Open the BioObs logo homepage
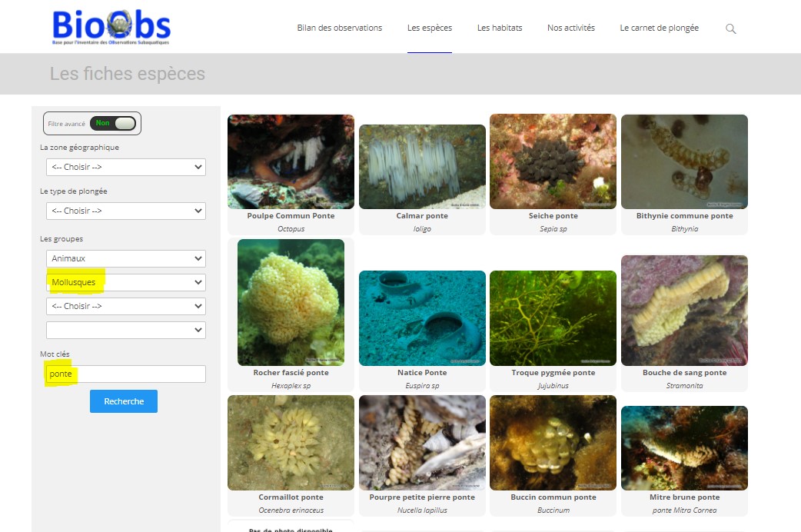This screenshot has width=801, height=532. click(111, 27)
